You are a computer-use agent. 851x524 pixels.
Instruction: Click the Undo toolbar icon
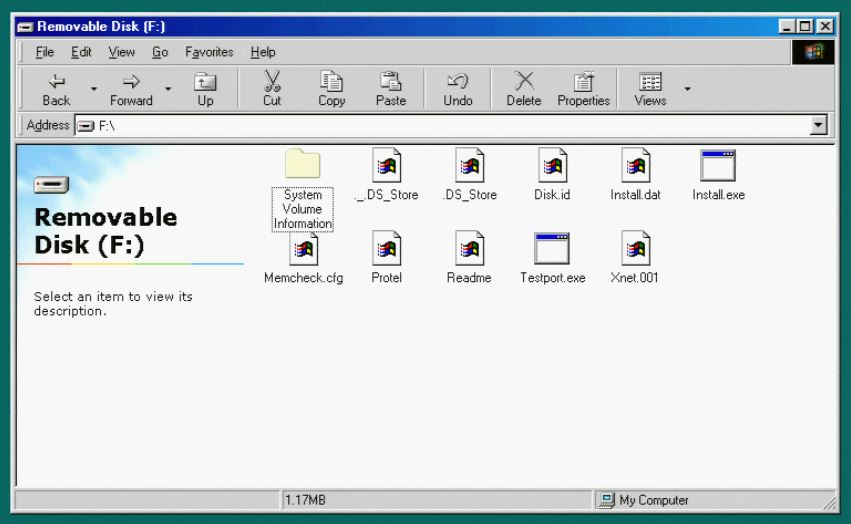coord(458,82)
